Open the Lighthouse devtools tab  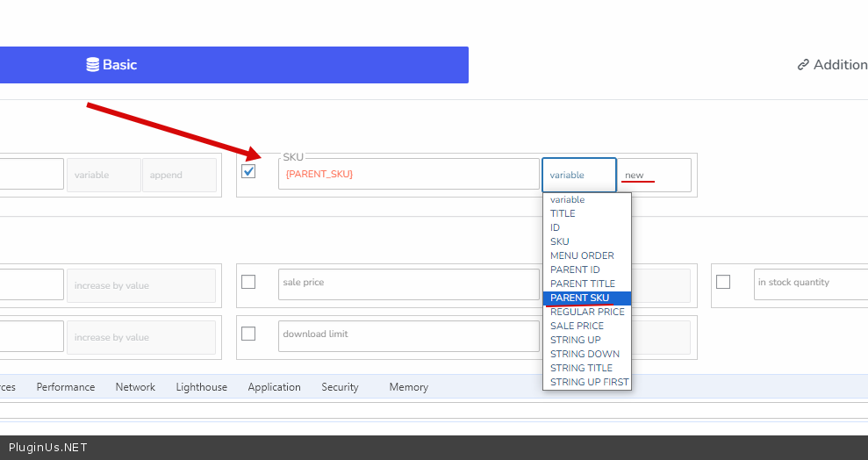click(x=201, y=387)
